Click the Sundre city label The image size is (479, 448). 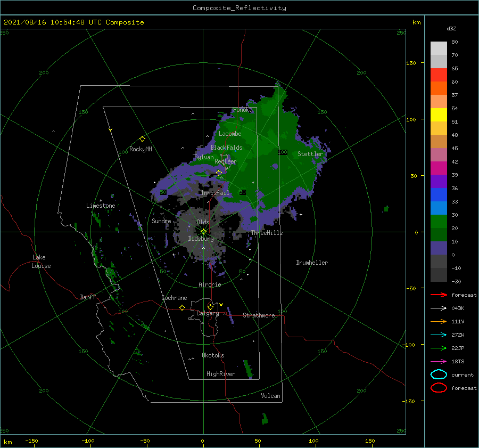(x=161, y=221)
